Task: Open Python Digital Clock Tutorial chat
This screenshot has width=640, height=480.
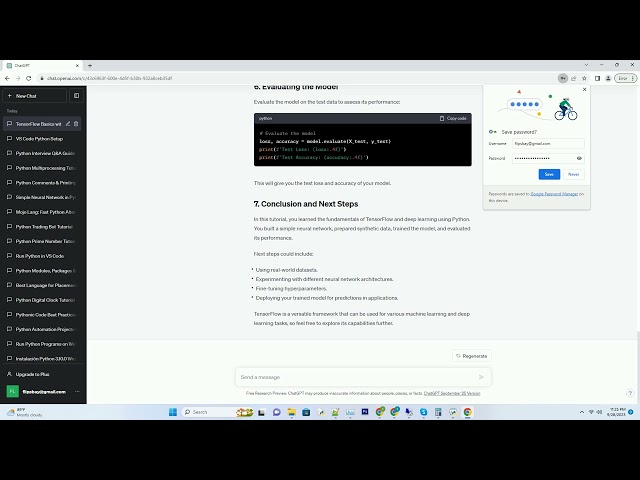Action: (x=42, y=300)
